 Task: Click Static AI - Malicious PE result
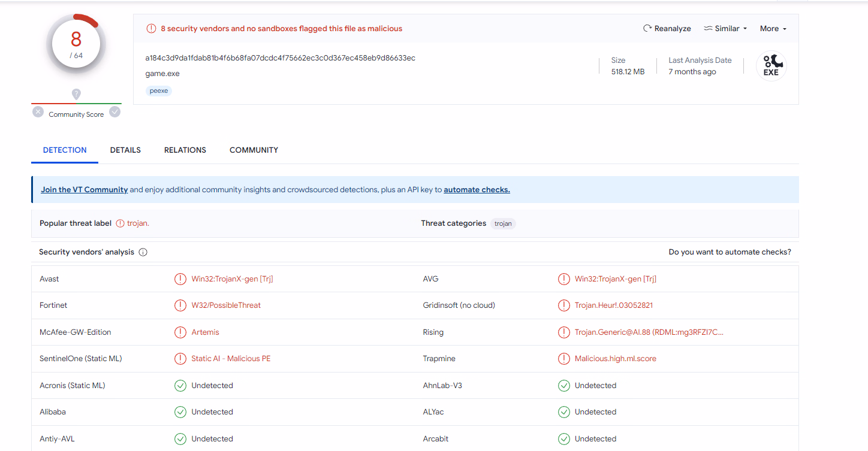[x=231, y=359]
